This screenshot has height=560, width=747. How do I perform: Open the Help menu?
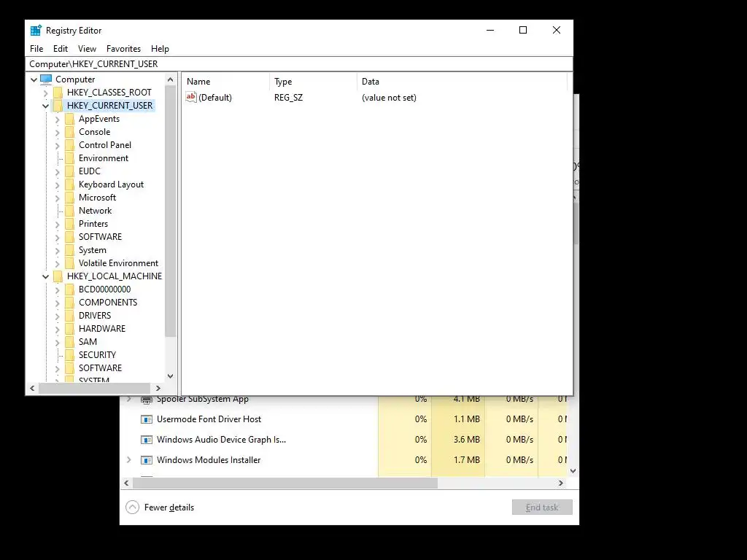pyautogui.click(x=160, y=49)
